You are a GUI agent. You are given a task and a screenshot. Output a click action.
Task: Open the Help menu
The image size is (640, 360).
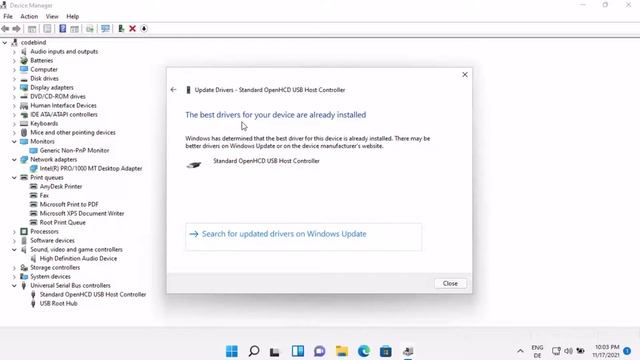[x=73, y=16]
